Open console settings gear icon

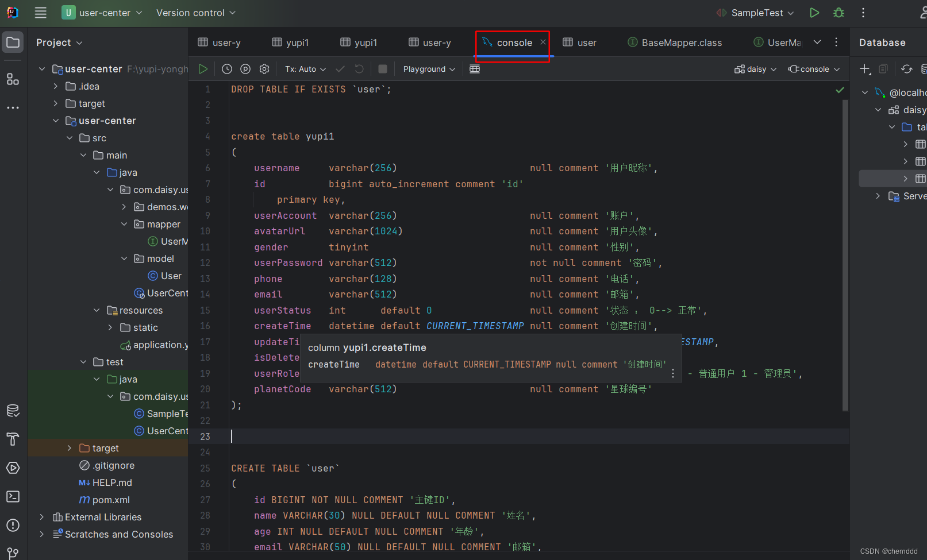(264, 69)
